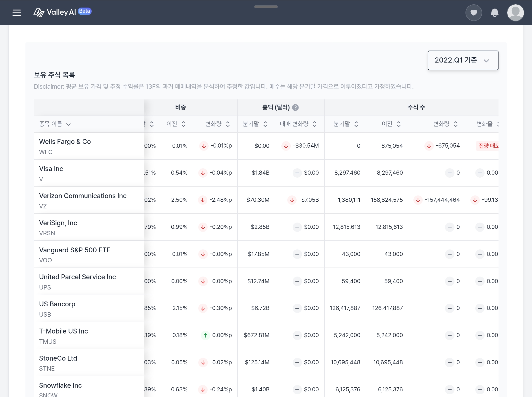The image size is (532, 397).
Task: Click the 126,417,887 previous shares value
Action: click(388, 308)
